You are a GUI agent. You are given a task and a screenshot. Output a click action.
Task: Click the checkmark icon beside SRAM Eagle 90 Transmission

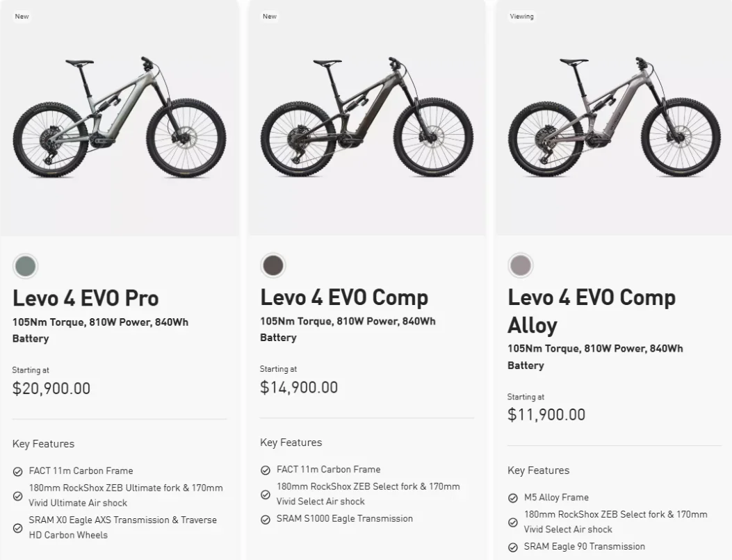[x=512, y=547]
